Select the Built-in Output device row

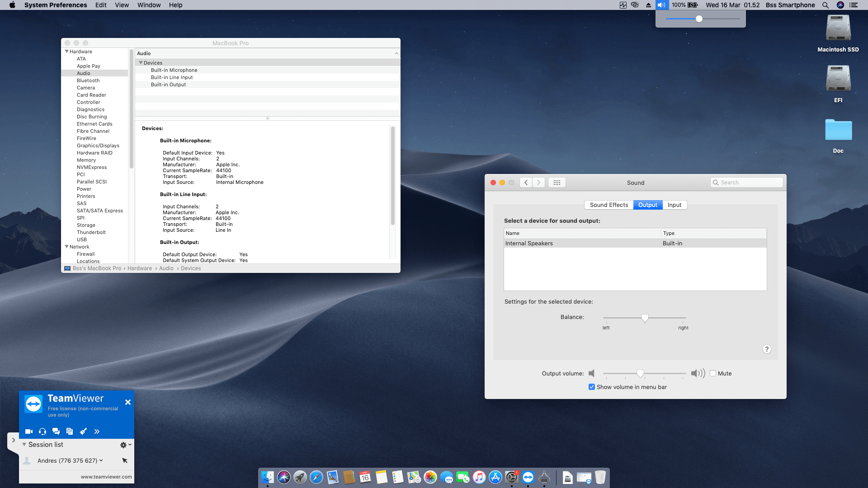pos(268,84)
